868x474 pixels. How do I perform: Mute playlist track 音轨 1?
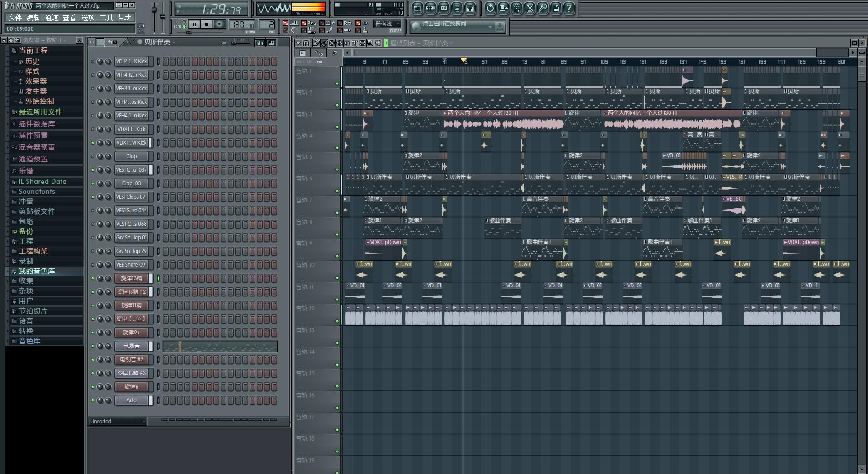[337, 84]
